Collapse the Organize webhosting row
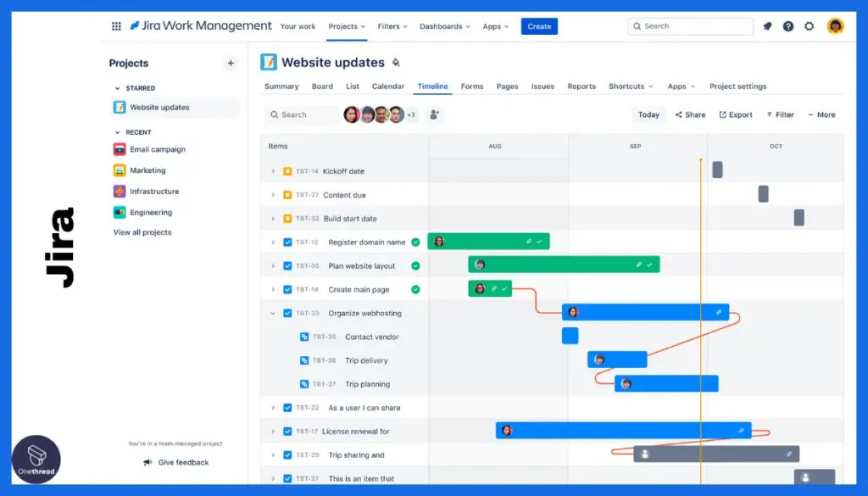 (x=273, y=314)
